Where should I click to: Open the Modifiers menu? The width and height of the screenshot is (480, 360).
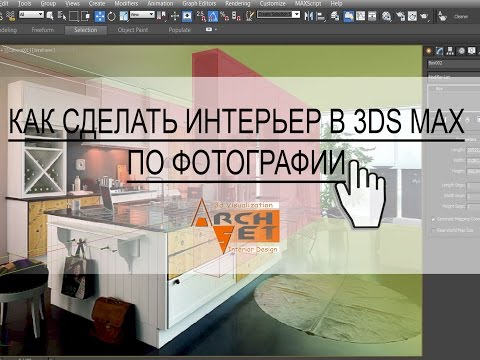[126, 4]
